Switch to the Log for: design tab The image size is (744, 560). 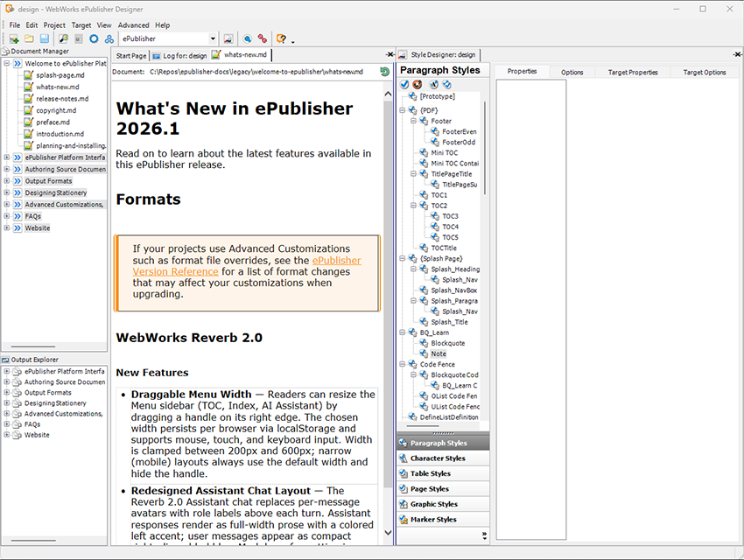pyautogui.click(x=179, y=55)
